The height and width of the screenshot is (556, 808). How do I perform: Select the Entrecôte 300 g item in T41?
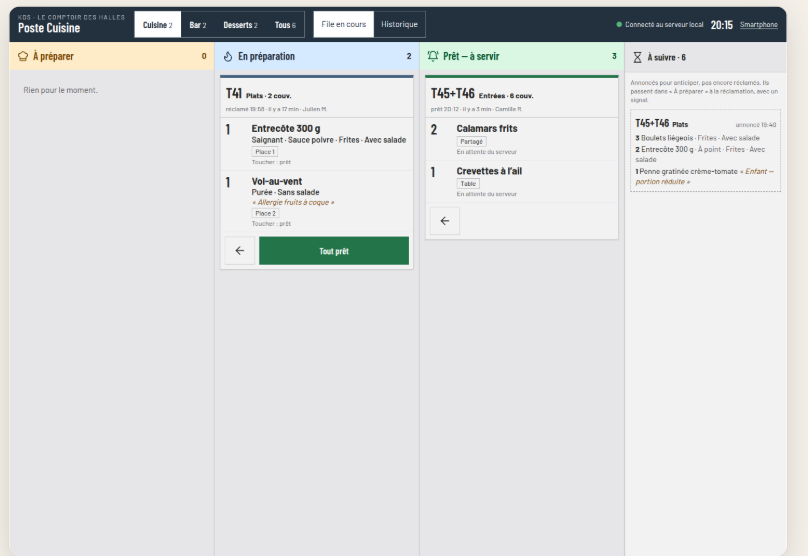click(317, 144)
